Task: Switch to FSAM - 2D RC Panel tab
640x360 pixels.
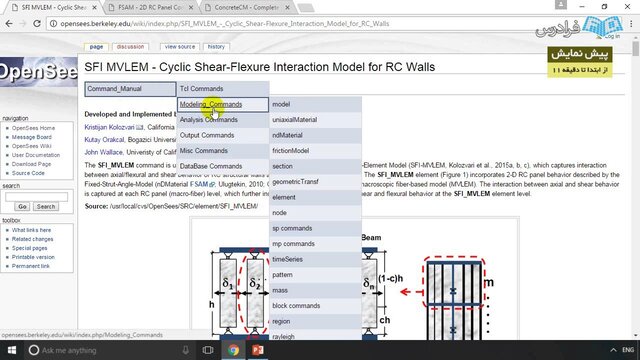Action: [150, 7]
